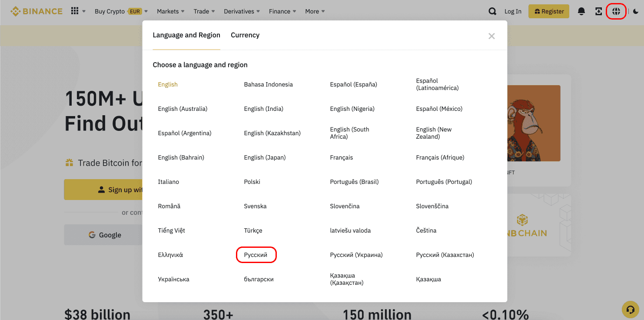Click the EUR currency badge
Viewport: 644px width, 320px height.
135,11
